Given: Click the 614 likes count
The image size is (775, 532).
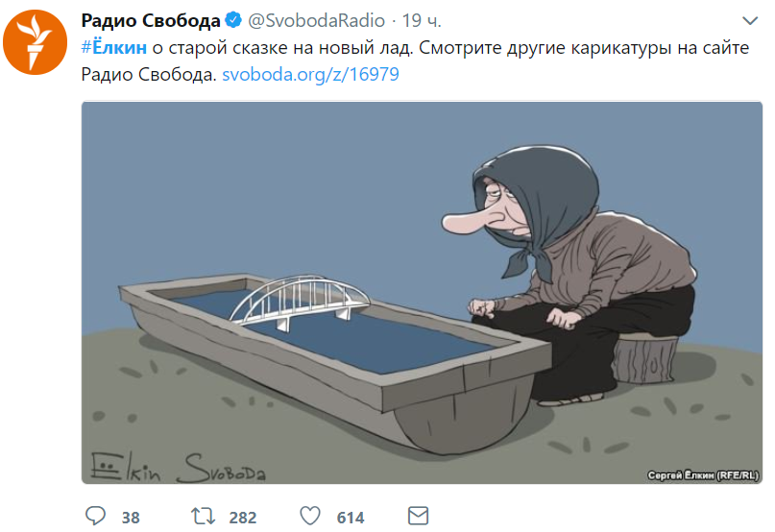Looking at the screenshot, I should pos(351,518).
